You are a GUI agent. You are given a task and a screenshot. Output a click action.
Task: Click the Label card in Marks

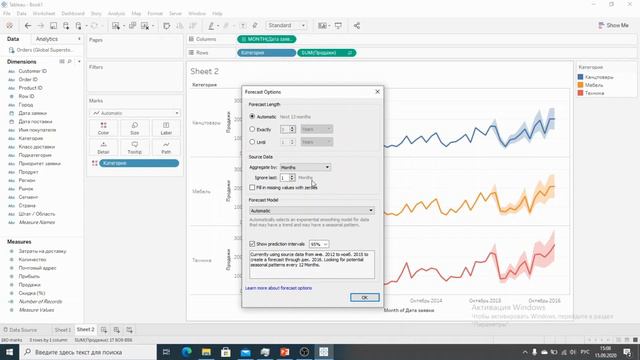[x=166, y=128]
